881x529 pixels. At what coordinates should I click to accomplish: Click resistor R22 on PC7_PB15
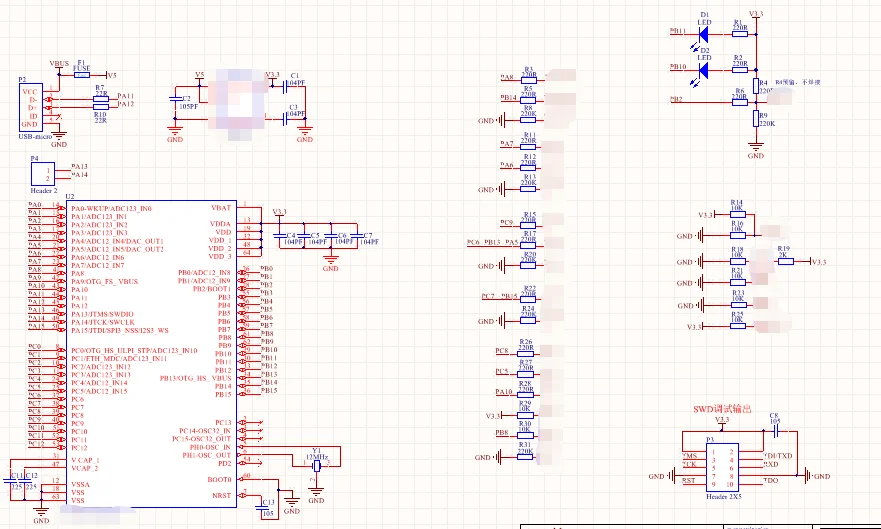[528, 299]
